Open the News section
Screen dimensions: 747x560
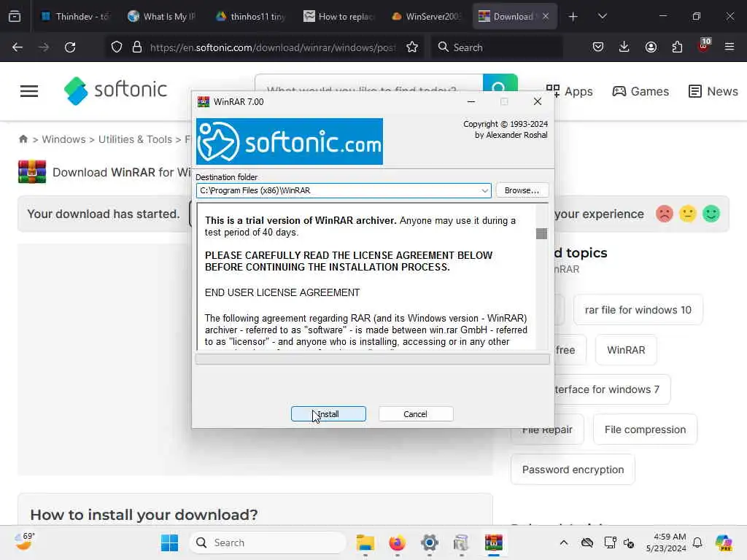click(713, 91)
